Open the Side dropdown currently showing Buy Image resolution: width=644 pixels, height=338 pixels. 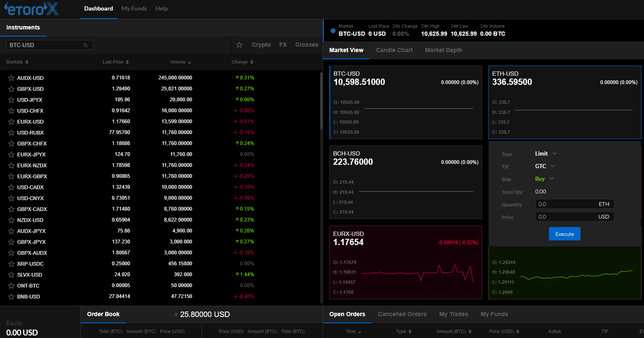pyautogui.click(x=544, y=179)
